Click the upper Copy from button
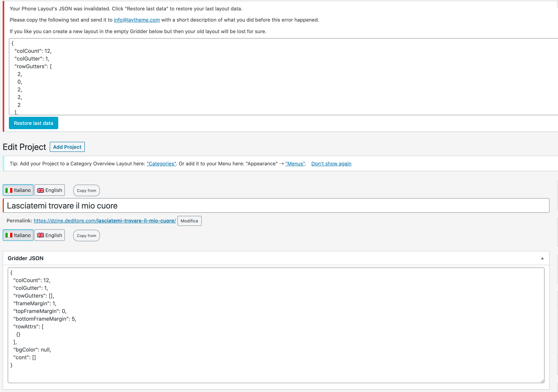Screen dimensions: 558x392 [x=87, y=191]
